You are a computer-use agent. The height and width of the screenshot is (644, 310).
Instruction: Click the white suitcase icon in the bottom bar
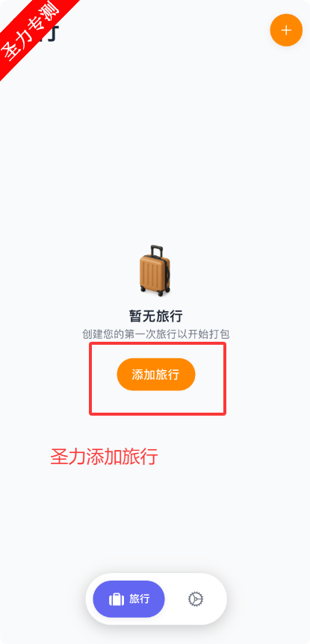pos(117,600)
